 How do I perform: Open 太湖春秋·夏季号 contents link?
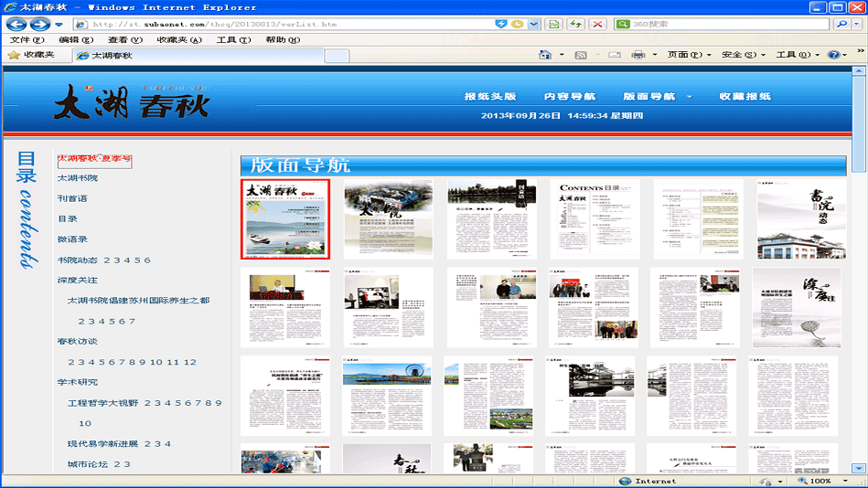(x=94, y=159)
